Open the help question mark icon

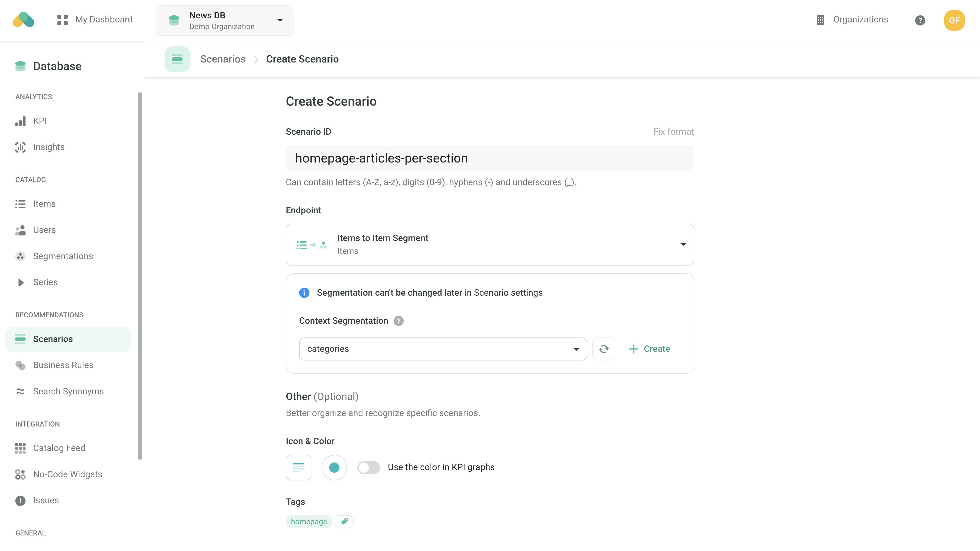[920, 20]
